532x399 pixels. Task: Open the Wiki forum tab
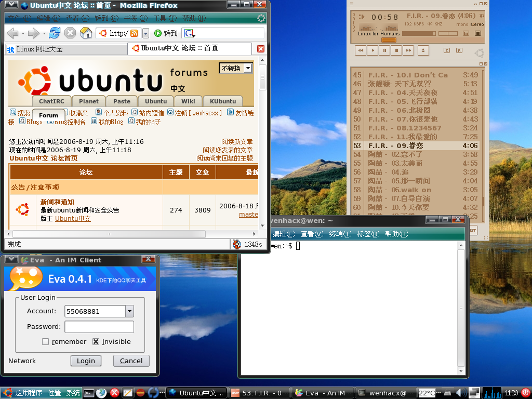(188, 101)
